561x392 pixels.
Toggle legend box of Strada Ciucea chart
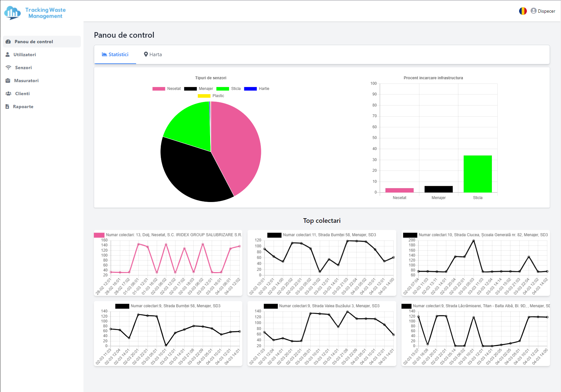point(410,235)
